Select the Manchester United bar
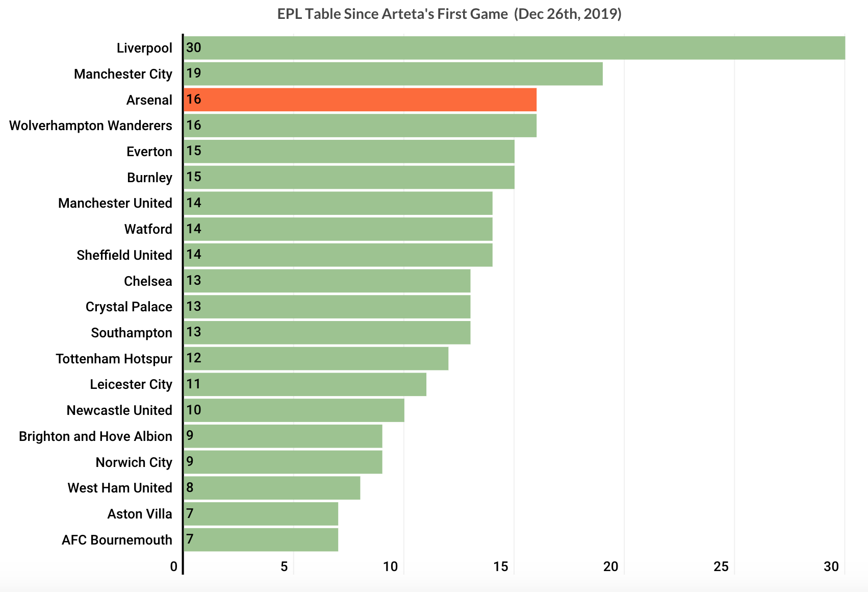Viewport: 868px width, 592px height. [x=338, y=203]
